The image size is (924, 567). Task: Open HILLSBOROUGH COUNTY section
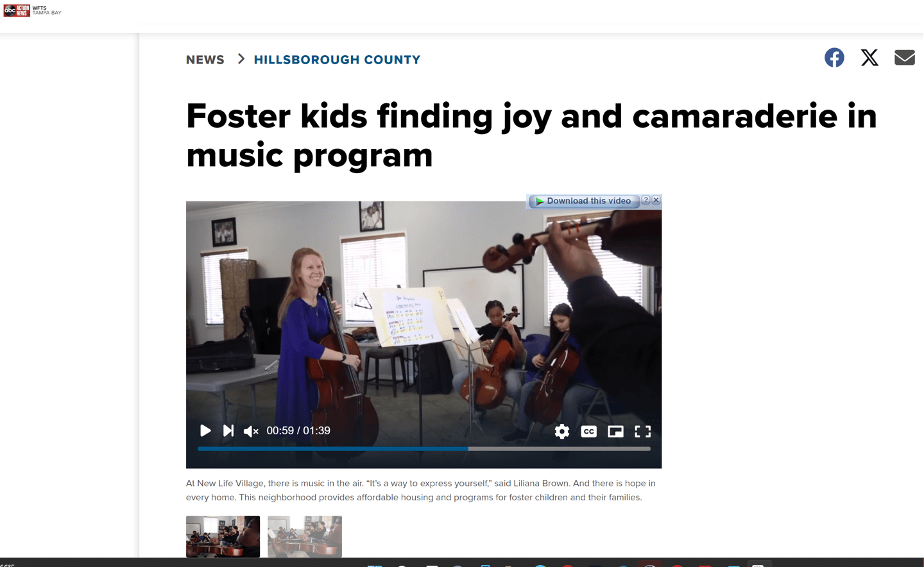[x=337, y=60]
